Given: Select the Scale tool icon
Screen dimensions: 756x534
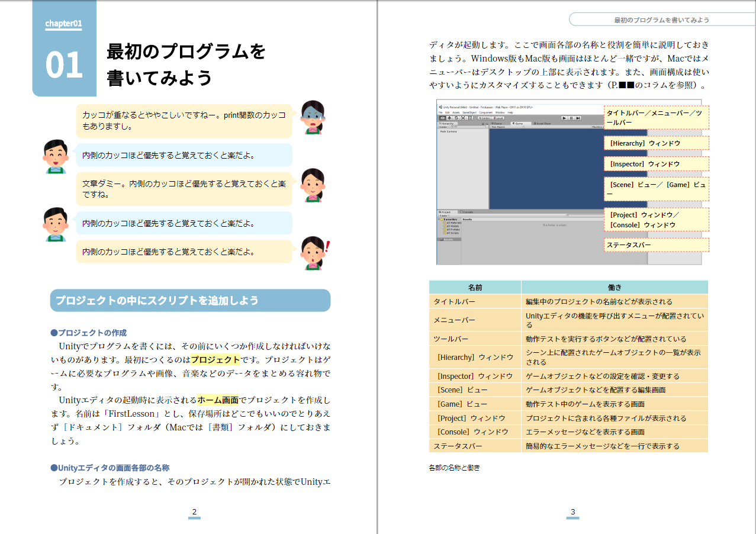Looking at the screenshot, I should (x=463, y=118).
